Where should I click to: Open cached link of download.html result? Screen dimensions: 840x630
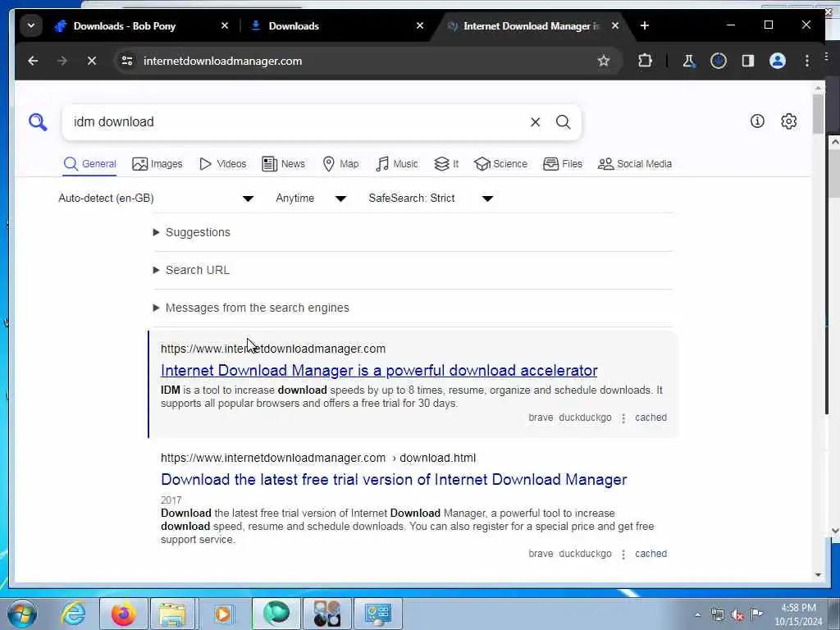coord(651,554)
